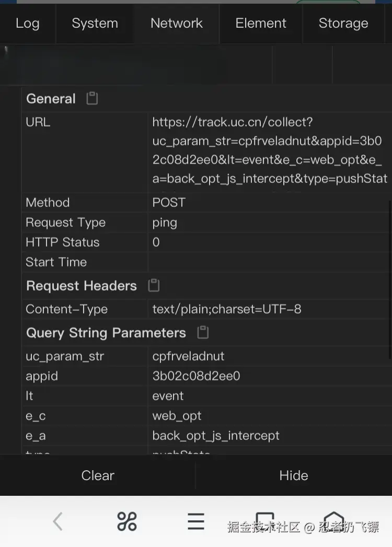This screenshot has width=392, height=547.
Task: Open the four-circles browser toolbox icon
Action: 127,521
